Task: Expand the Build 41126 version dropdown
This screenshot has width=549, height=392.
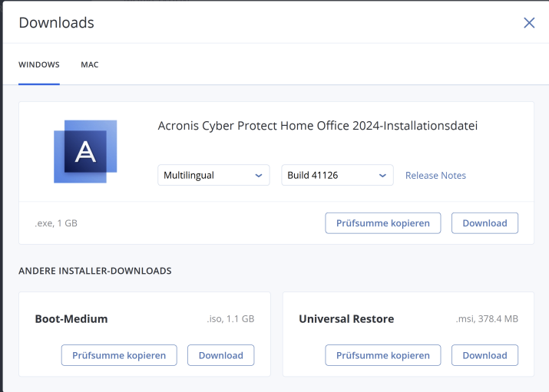Action: pyautogui.click(x=337, y=175)
